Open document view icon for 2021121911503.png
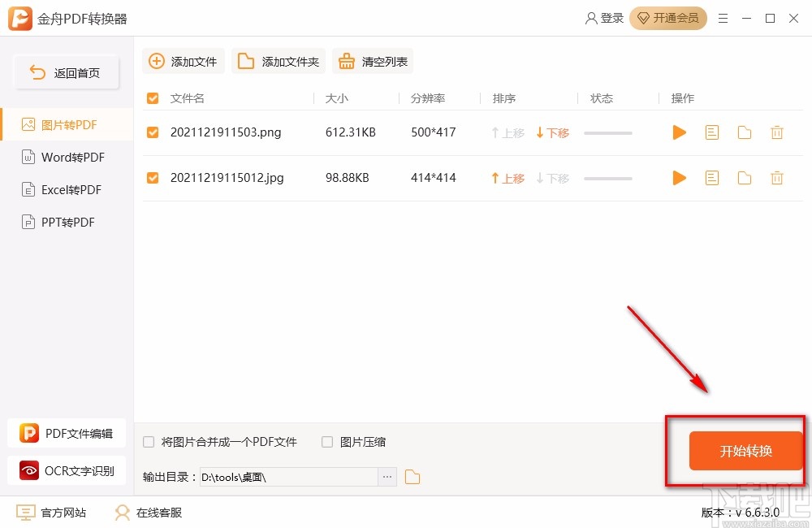This screenshot has width=812, height=528. pos(712,132)
